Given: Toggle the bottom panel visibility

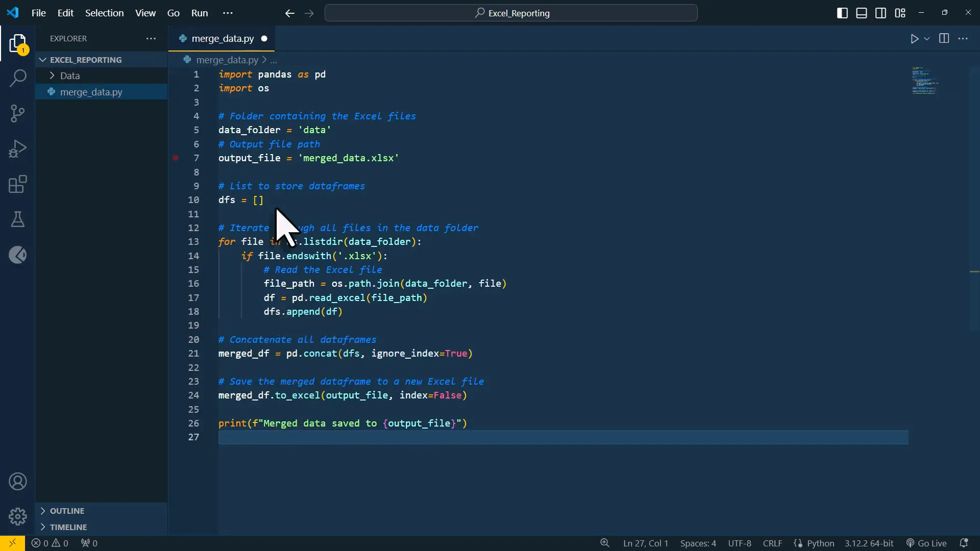Looking at the screenshot, I should 862,13.
